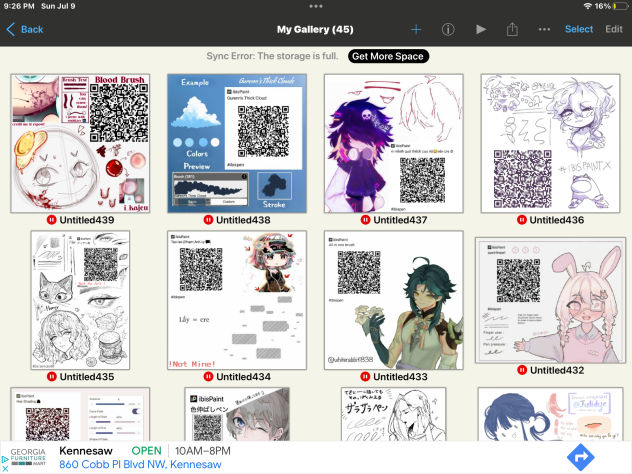Viewport: 632px width, 474px height.
Task: Tap the red sync icon beside Untitled434
Action: tap(208, 377)
